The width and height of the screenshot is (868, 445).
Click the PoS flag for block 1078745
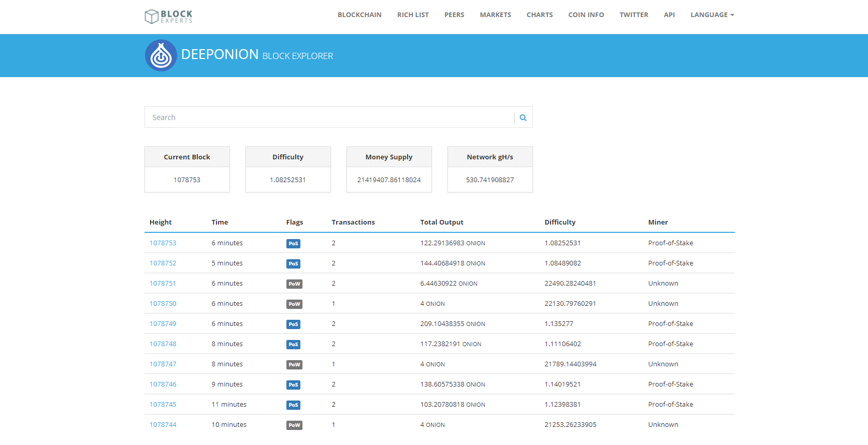click(x=293, y=405)
